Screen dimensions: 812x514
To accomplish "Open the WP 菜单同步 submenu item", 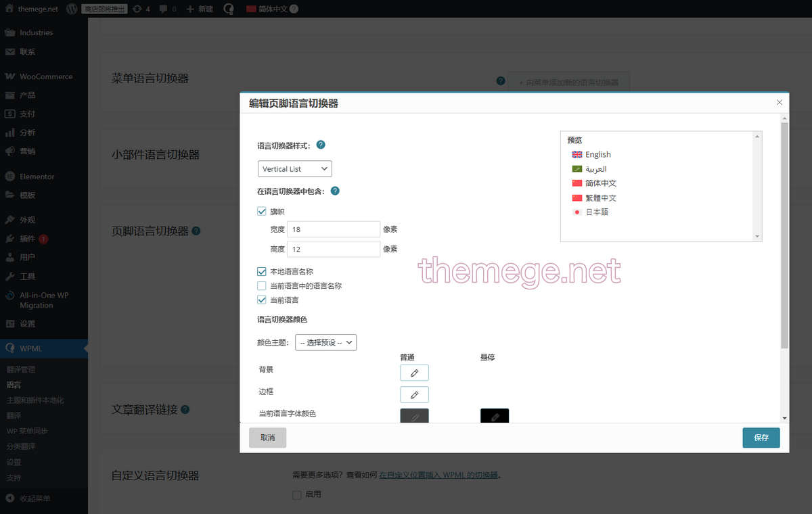I will [27, 431].
